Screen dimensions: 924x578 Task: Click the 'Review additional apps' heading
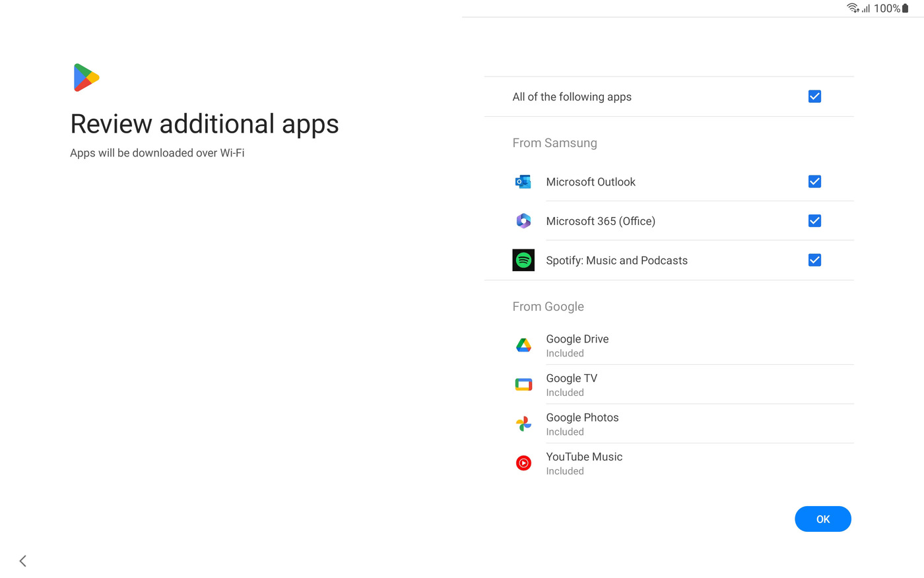point(205,124)
